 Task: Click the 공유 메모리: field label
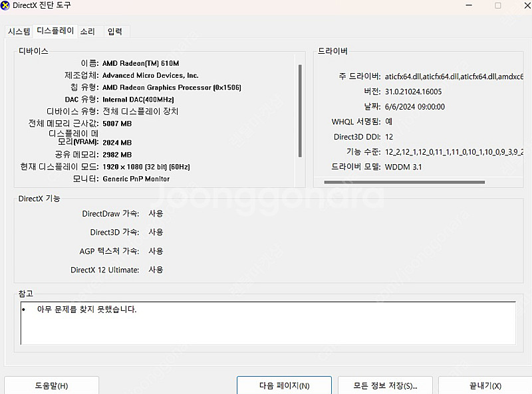pos(76,155)
